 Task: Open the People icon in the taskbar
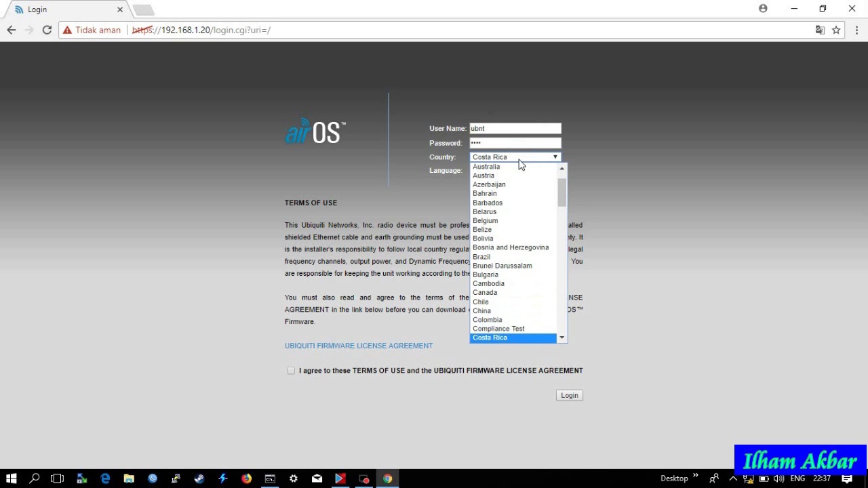pyautogui.click(x=714, y=479)
